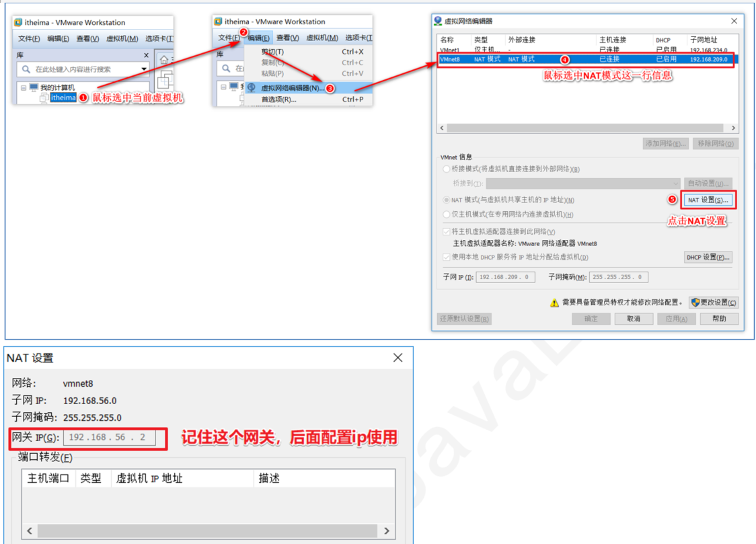Open the 桥接到 combo box
Image resolution: width=756 pixels, height=544 pixels.
tap(583, 184)
